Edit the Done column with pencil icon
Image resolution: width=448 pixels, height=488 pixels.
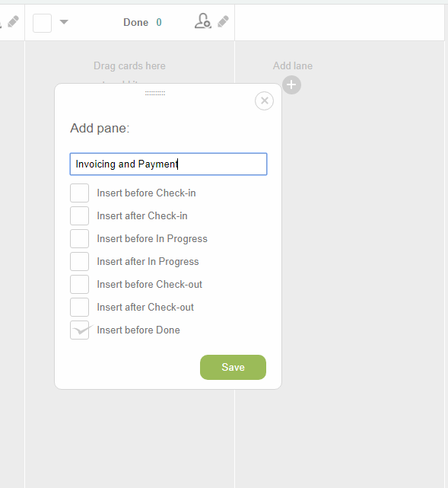click(x=223, y=21)
